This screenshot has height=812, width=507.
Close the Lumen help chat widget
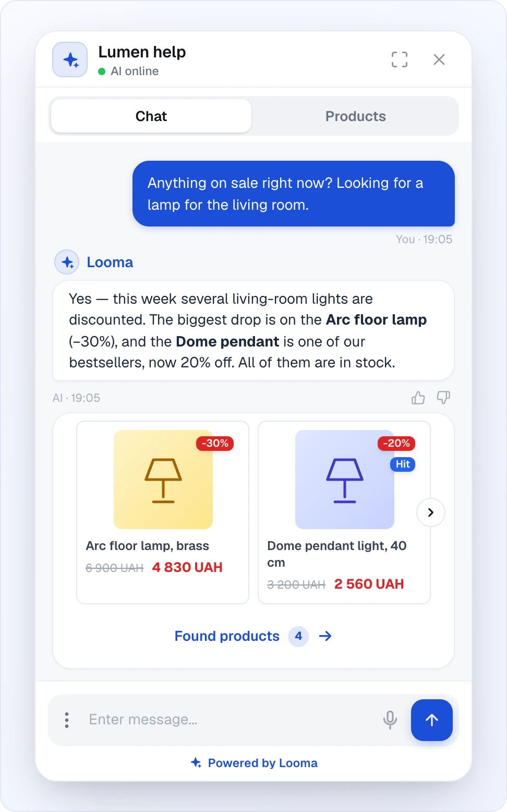point(439,59)
